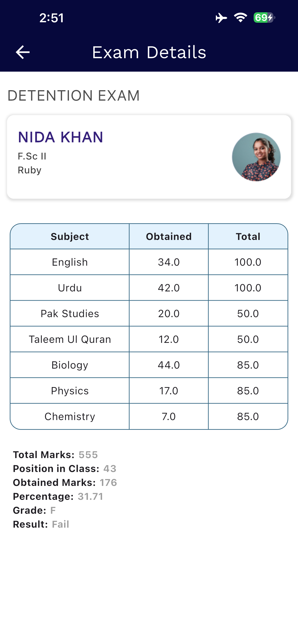This screenshot has width=298, height=644.
Task: Tap the Subject column header
Action: coord(70,236)
